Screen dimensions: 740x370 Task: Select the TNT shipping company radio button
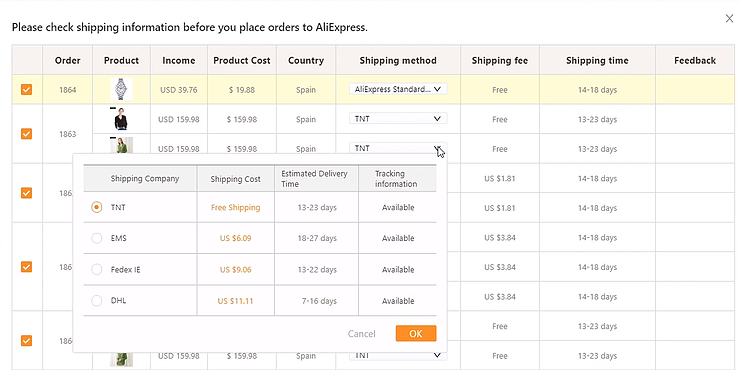[97, 207]
